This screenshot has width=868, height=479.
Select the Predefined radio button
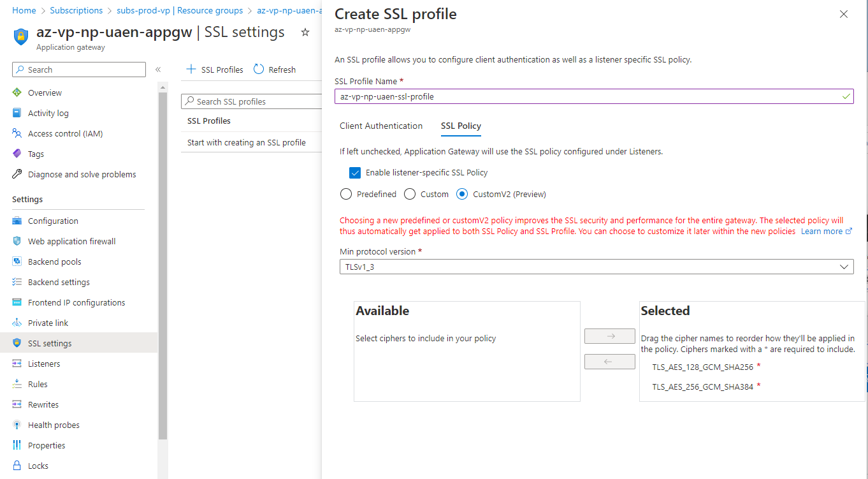click(346, 194)
